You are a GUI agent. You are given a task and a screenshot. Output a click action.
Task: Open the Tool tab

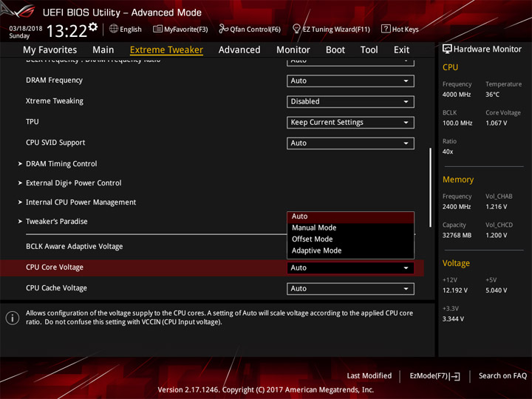click(369, 50)
